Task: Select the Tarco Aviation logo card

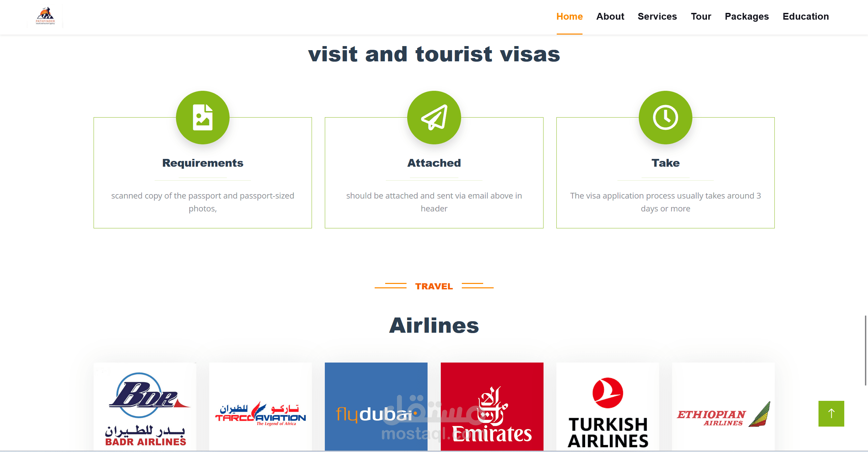Action: tap(260, 407)
